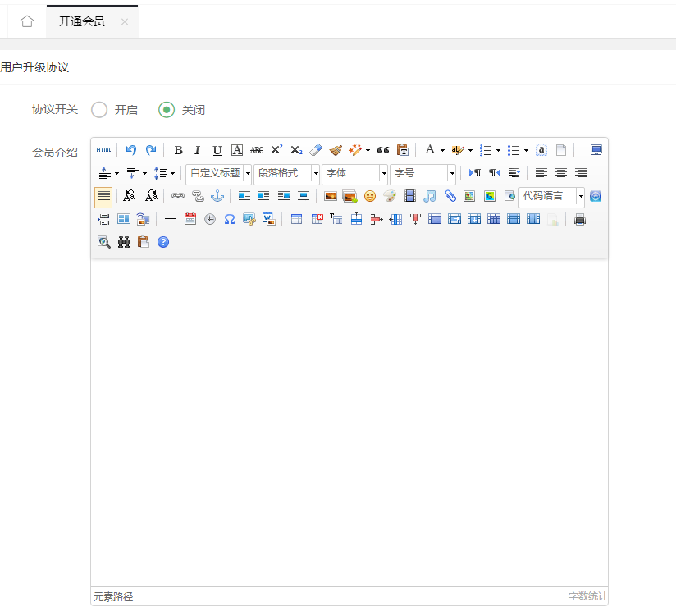Toggle italic formatting
The width and height of the screenshot is (676, 616).
(x=198, y=150)
